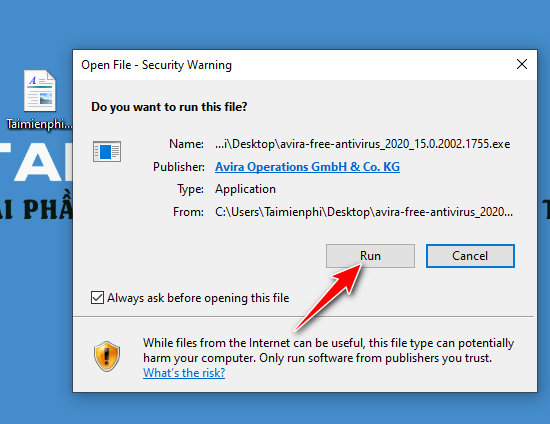Click the "Always ask before opening this file" label

[198, 298]
